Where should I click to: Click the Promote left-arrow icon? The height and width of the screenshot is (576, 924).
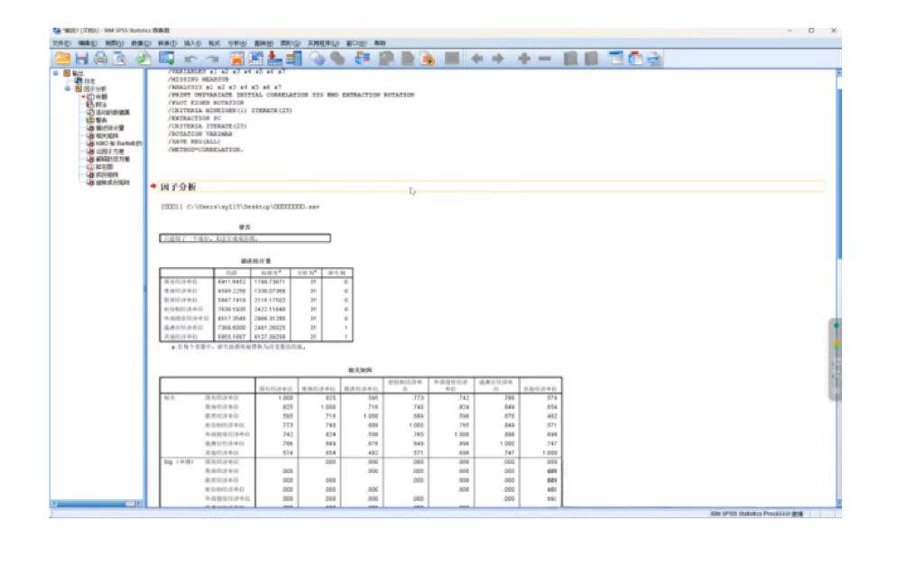(x=476, y=59)
